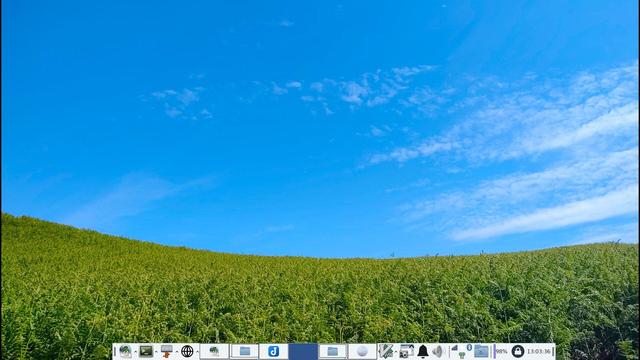Image resolution: width=640 pixels, height=360 pixels.
Task: Click the desktop monitor launcher with orange arrow
Action: [166, 351]
